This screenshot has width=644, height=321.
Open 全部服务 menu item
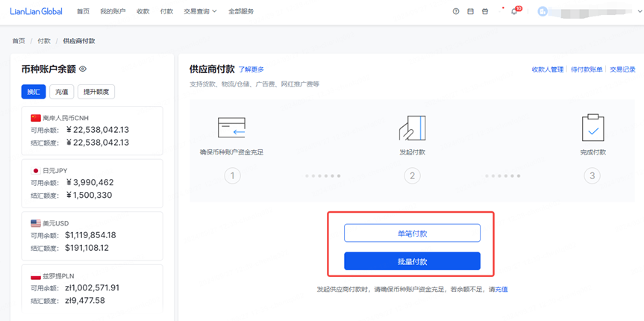241,11
